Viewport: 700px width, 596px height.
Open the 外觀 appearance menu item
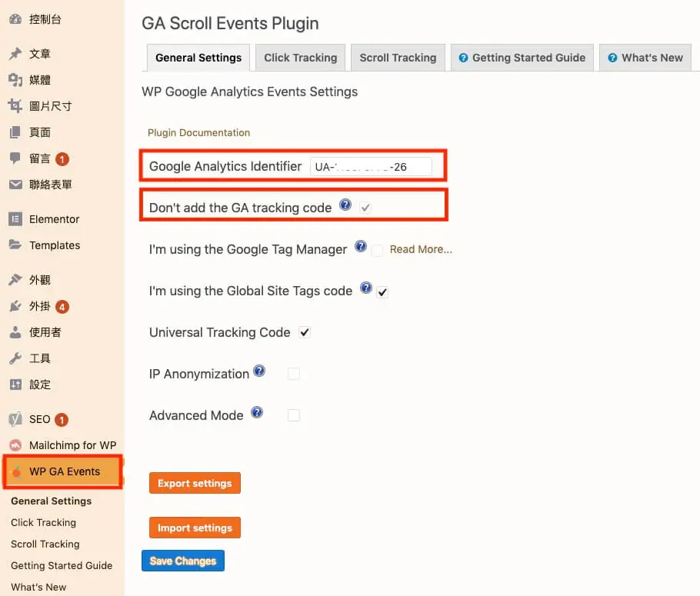point(40,280)
